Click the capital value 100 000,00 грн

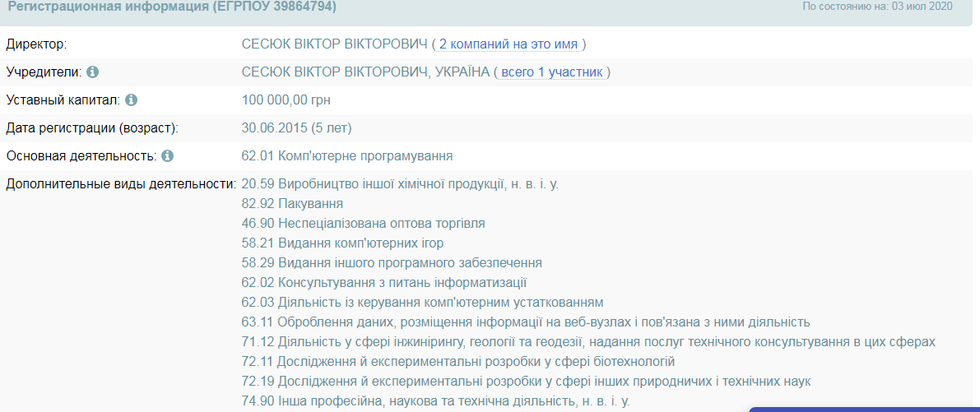pos(287,100)
